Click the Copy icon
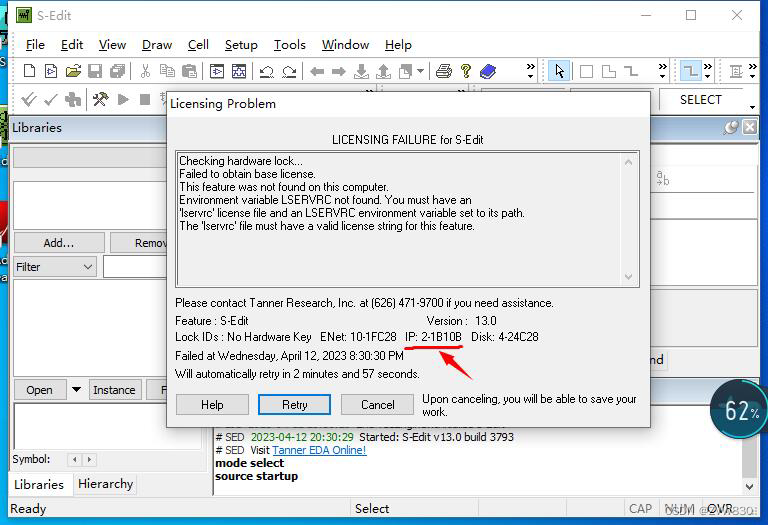Viewport: 768px width, 525px height. pyautogui.click(x=168, y=71)
